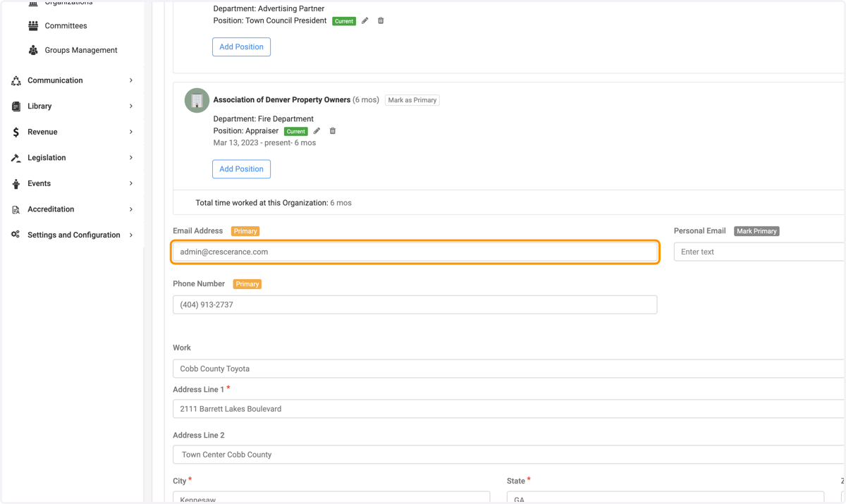Image resolution: width=846 pixels, height=504 pixels.
Task: Click the Accreditation document icon
Action: [16, 209]
